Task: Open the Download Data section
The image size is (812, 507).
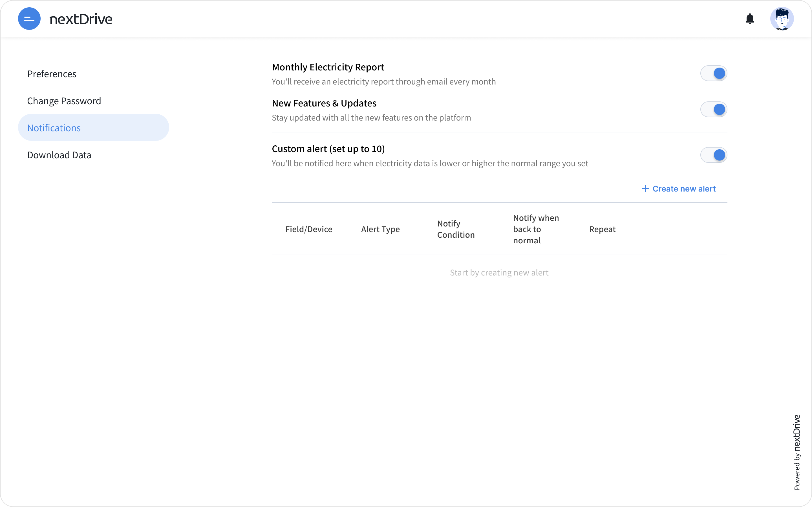Action: coord(59,155)
